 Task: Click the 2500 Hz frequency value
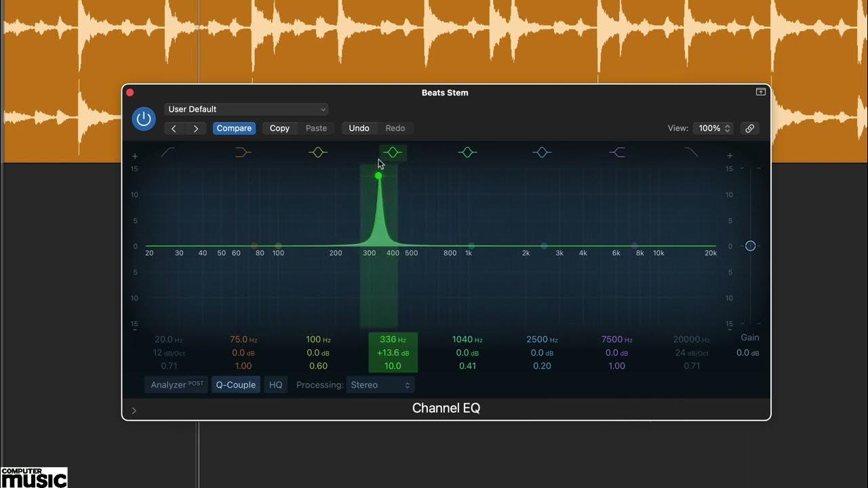click(x=542, y=340)
